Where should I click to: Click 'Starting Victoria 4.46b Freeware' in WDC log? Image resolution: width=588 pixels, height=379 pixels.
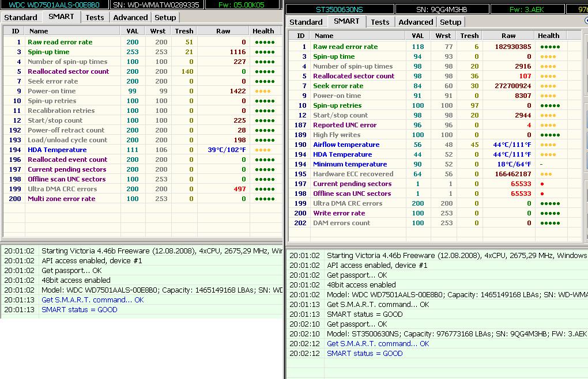click(x=162, y=251)
